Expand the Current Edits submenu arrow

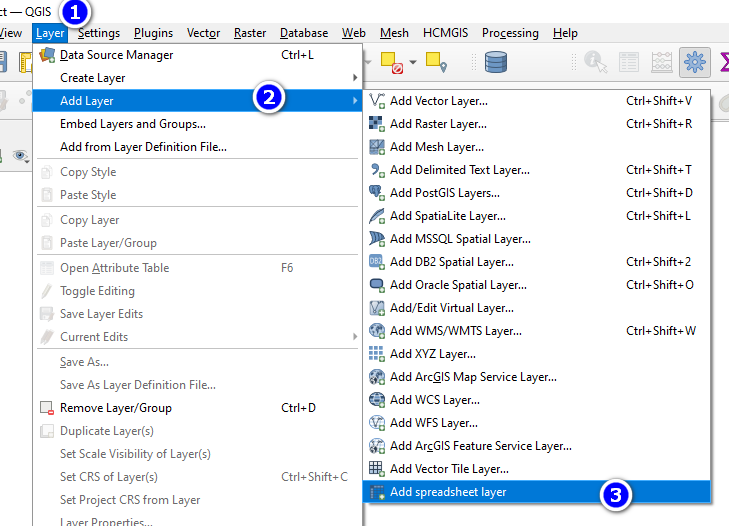355,336
